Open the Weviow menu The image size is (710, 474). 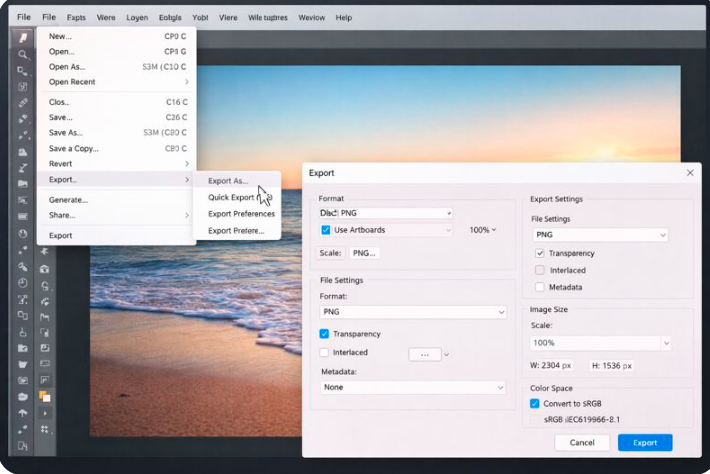[312, 18]
